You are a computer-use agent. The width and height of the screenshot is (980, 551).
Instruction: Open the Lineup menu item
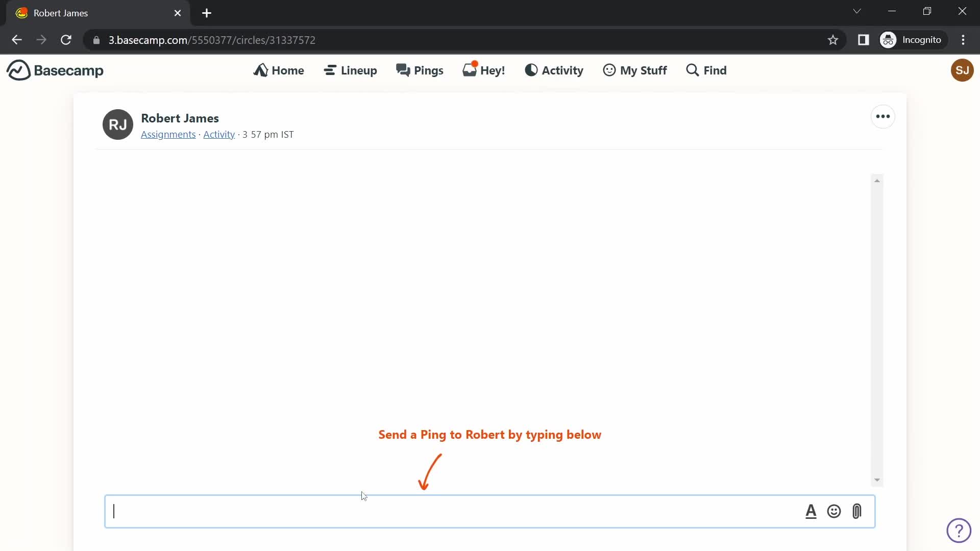350,70
